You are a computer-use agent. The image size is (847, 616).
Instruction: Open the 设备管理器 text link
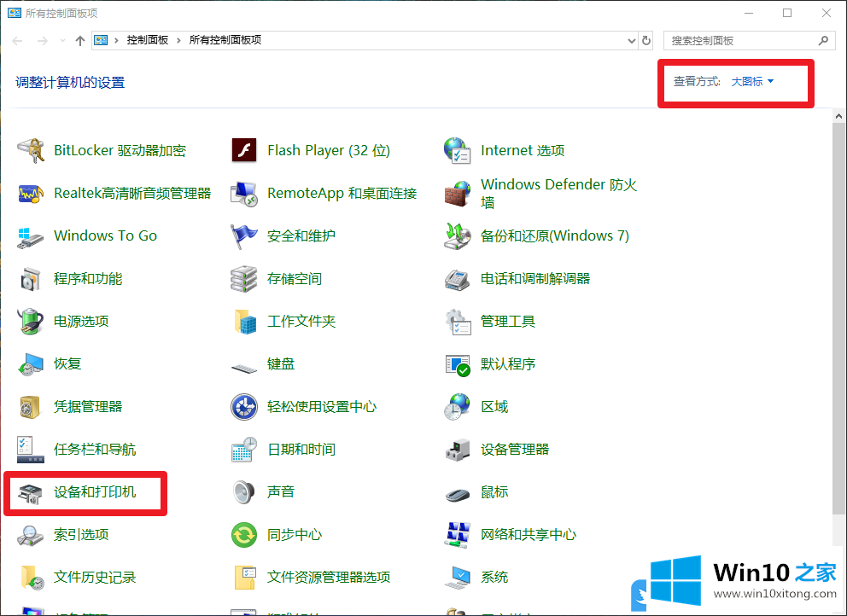tap(515, 449)
